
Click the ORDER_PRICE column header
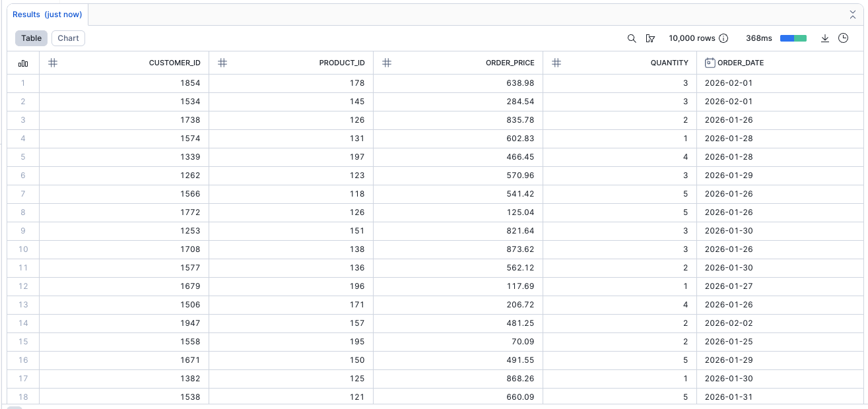click(510, 63)
